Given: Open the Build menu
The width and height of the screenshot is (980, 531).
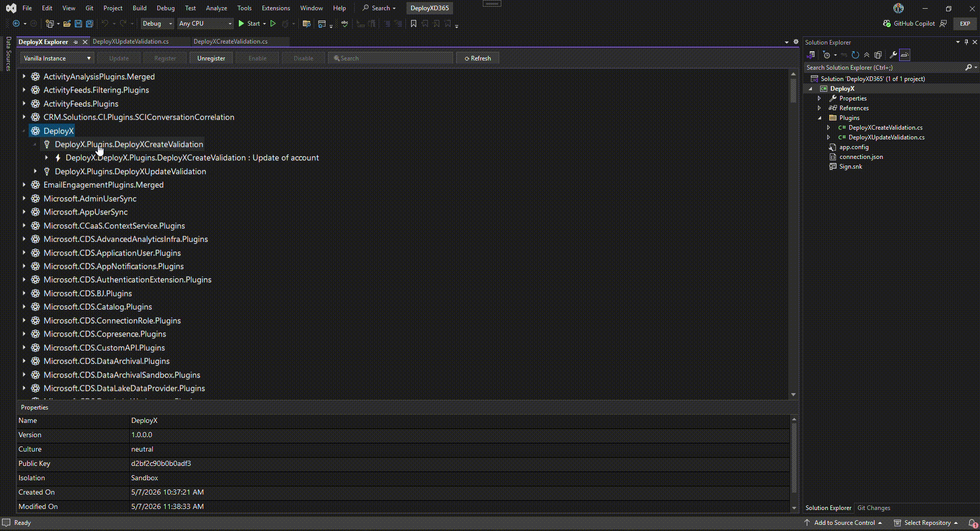Looking at the screenshot, I should 139,8.
